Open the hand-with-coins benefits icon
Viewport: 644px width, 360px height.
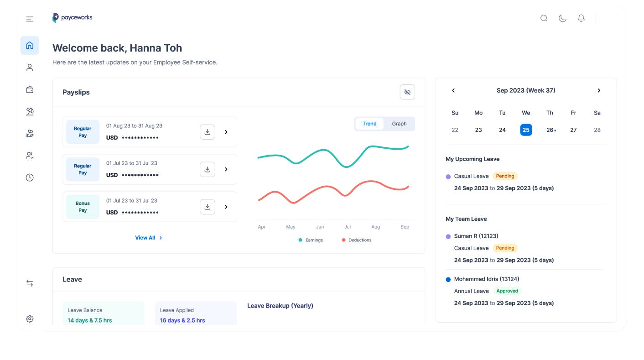click(30, 134)
